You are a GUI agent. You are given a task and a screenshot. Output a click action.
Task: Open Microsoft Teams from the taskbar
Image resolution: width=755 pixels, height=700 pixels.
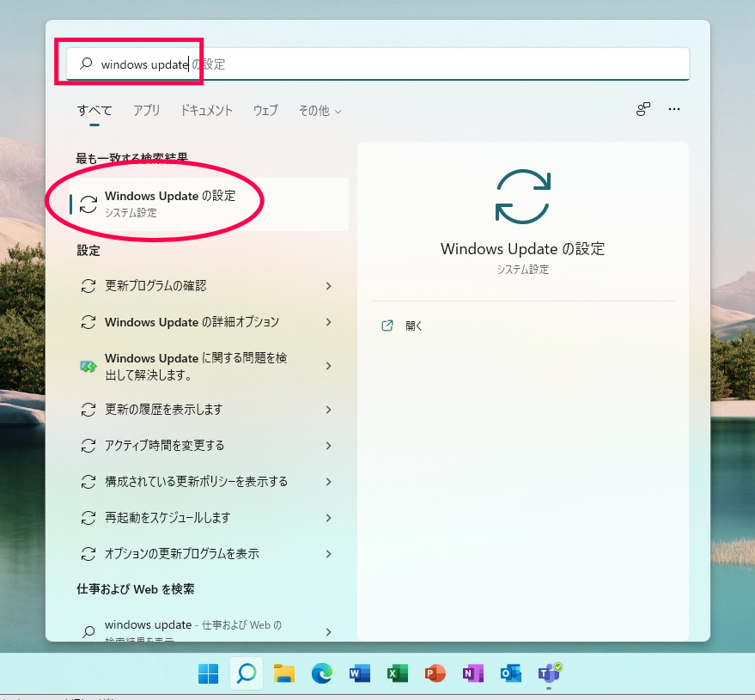pyautogui.click(x=549, y=673)
